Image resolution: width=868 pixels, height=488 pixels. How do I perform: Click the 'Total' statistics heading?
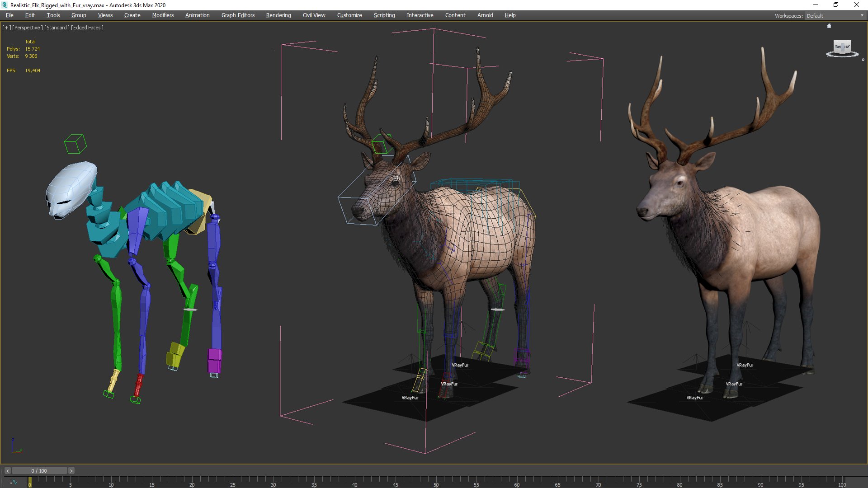[30, 42]
